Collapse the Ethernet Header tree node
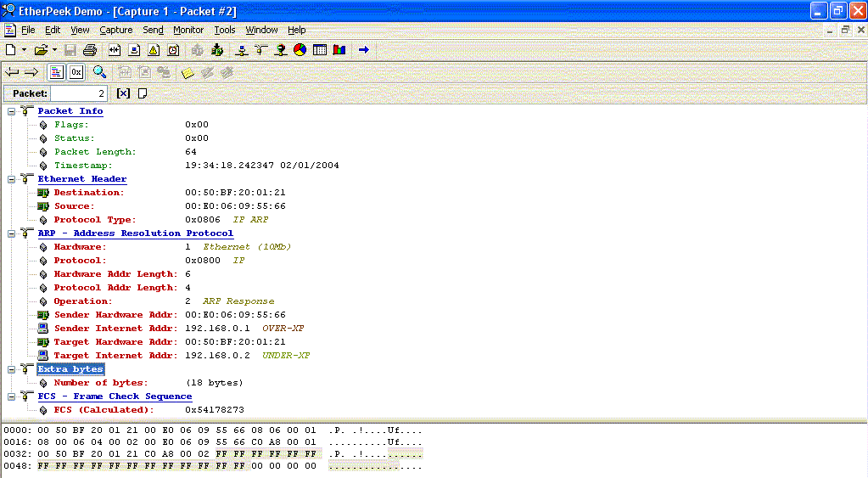The width and height of the screenshot is (868, 478). tap(11, 179)
